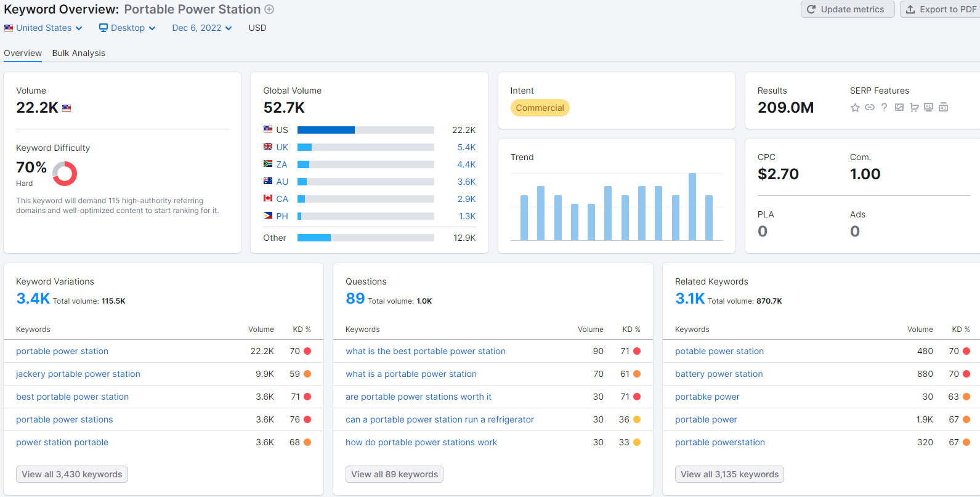Image resolution: width=980 pixels, height=497 pixels.
Task: Expand the Desktop device selector
Action: (128, 28)
